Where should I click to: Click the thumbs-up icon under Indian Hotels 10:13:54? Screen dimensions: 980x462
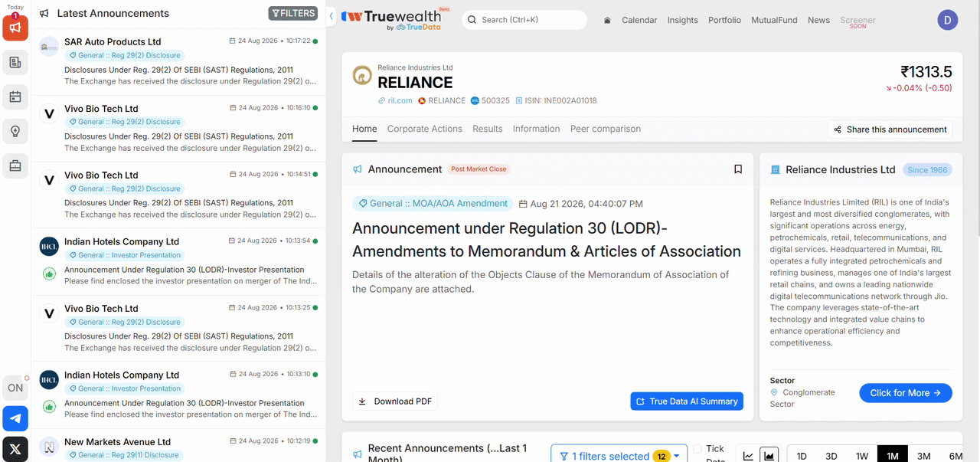(49, 274)
